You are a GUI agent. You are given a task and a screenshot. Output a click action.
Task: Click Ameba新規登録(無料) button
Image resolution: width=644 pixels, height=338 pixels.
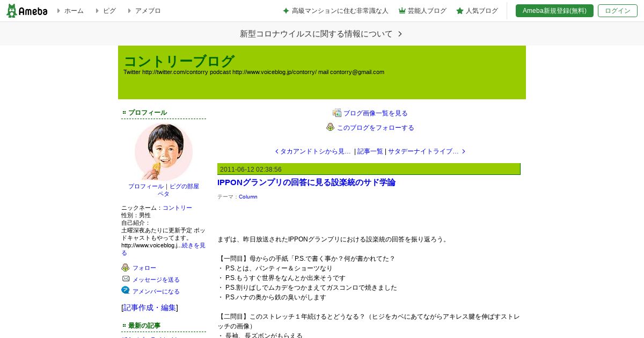coord(554,11)
